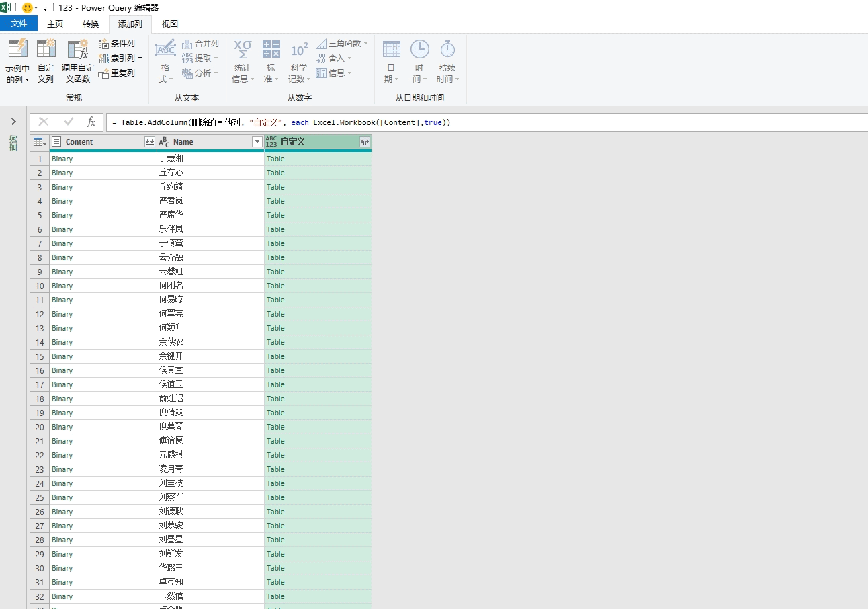868x609 pixels.
Task: Open the Name column filter dropdown
Action: click(257, 142)
